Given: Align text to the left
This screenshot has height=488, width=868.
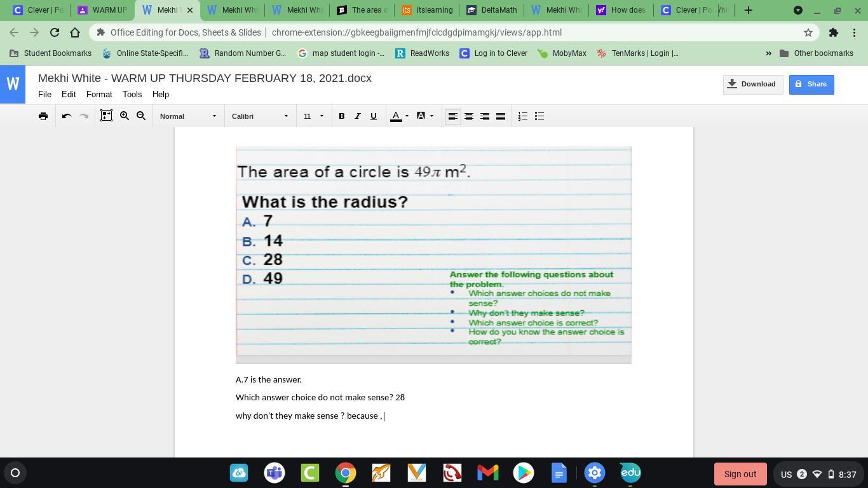Looking at the screenshot, I should tap(453, 116).
